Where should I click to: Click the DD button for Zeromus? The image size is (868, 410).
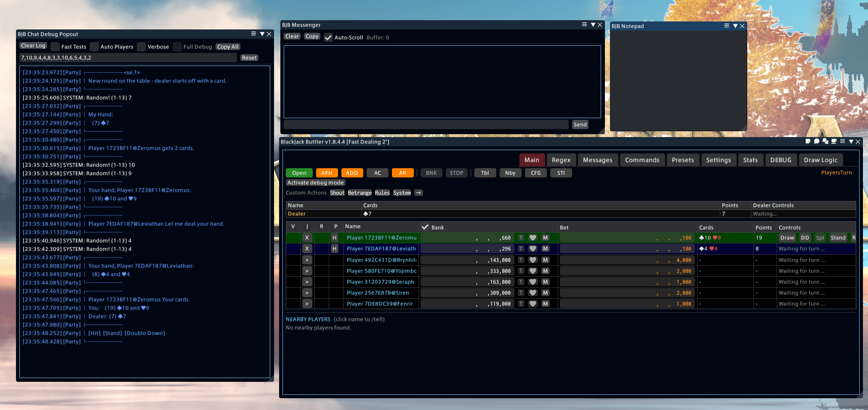coord(805,238)
